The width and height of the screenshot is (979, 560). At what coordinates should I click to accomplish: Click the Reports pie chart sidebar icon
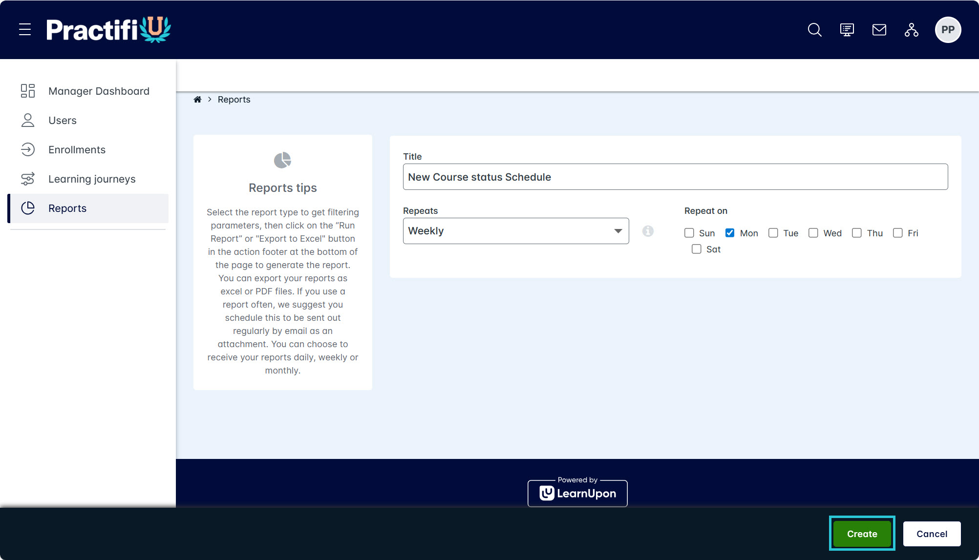[x=28, y=208]
